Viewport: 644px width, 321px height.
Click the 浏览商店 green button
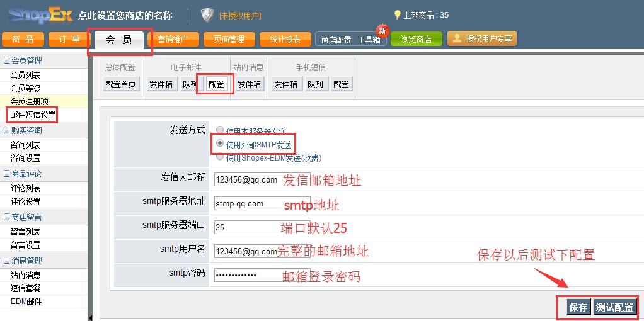point(416,40)
